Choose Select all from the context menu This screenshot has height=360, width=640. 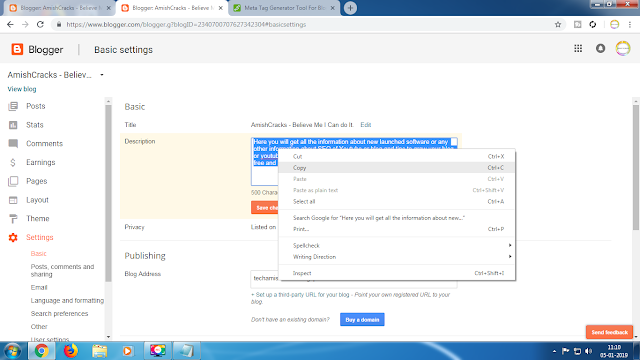(x=397, y=201)
